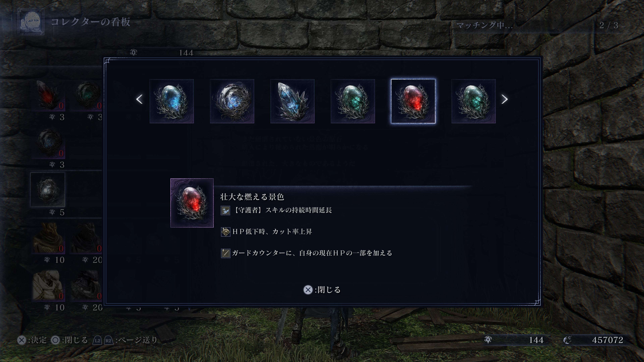Image resolution: width=644 pixels, height=362 pixels.
Task: Select the first blue relic in the row
Action: (172, 101)
